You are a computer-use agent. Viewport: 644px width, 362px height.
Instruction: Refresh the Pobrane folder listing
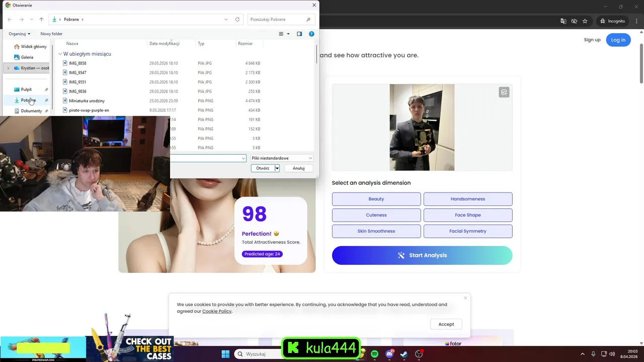(237, 19)
